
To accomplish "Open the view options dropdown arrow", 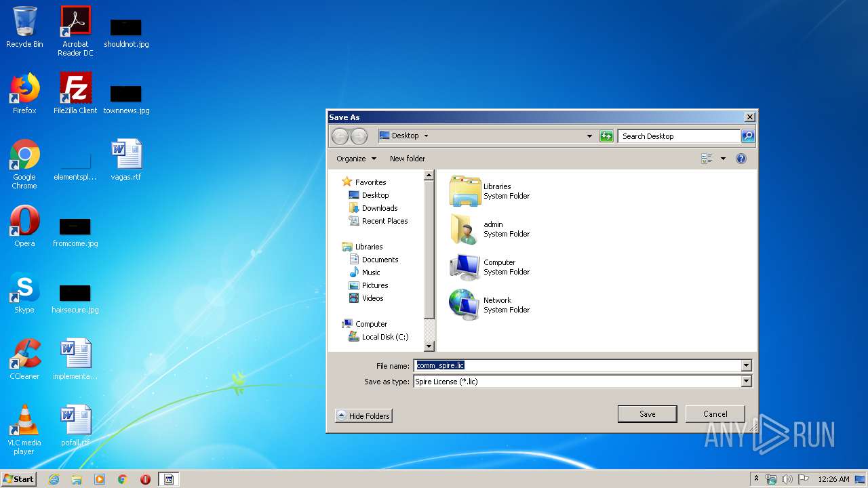I will pyautogui.click(x=723, y=159).
